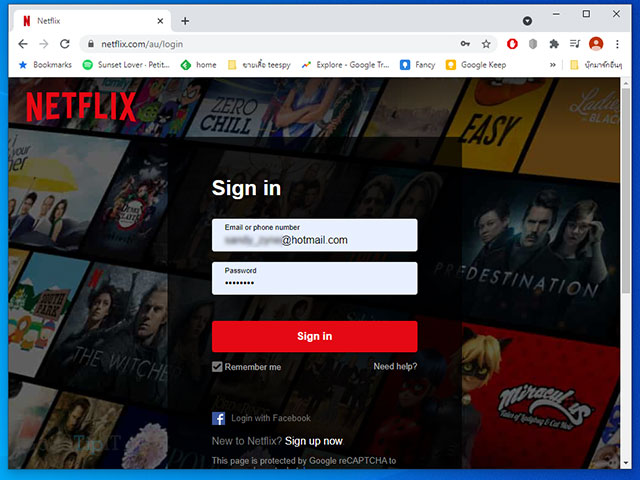640x480 pixels.
Task: Open the Chrome profile avatar
Action: pyautogui.click(x=596, y=44)
